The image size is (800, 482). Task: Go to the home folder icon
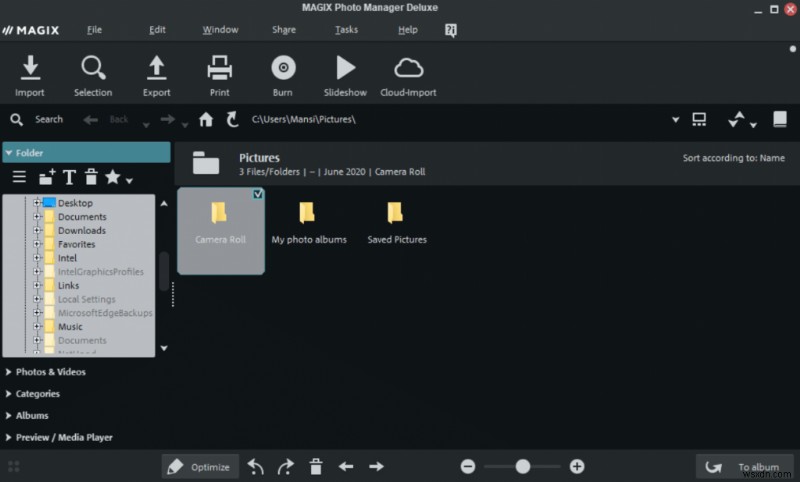coord(206,119)
